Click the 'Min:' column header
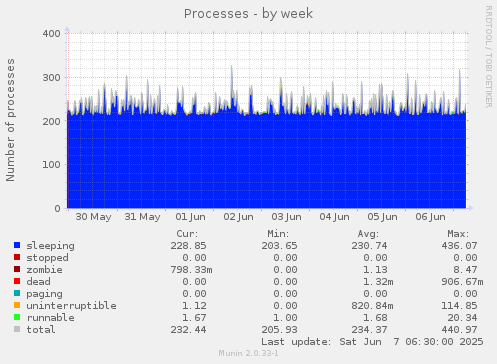 point(278,234)
